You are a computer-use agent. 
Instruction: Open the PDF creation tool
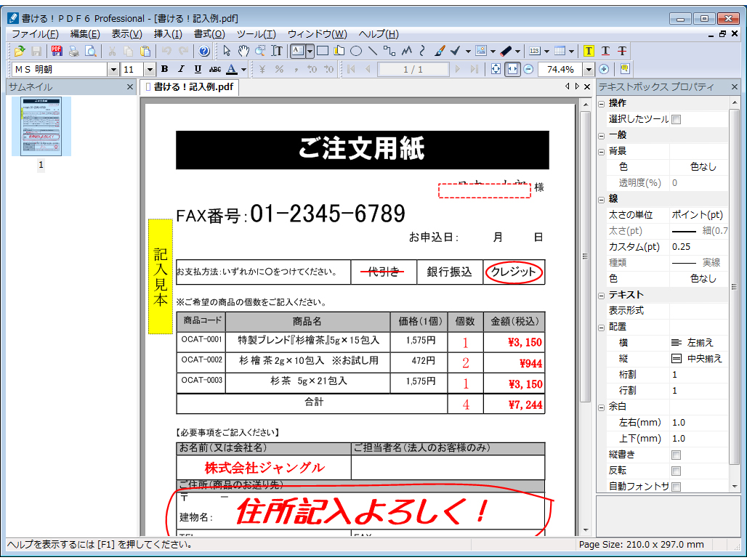[56, 50]
